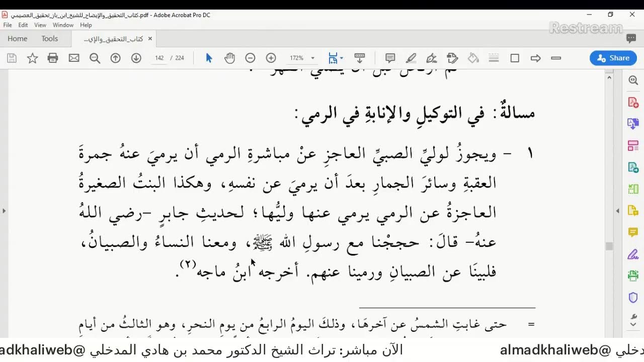
Task: Expand the left navigation pane arrow
Action: pyautogui.click(x=4, y=211)
